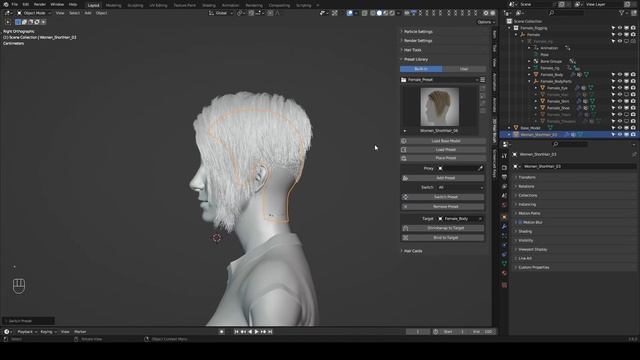Click the Proxy object field
This screenshot has width=640, height=360.
(456, 168)
